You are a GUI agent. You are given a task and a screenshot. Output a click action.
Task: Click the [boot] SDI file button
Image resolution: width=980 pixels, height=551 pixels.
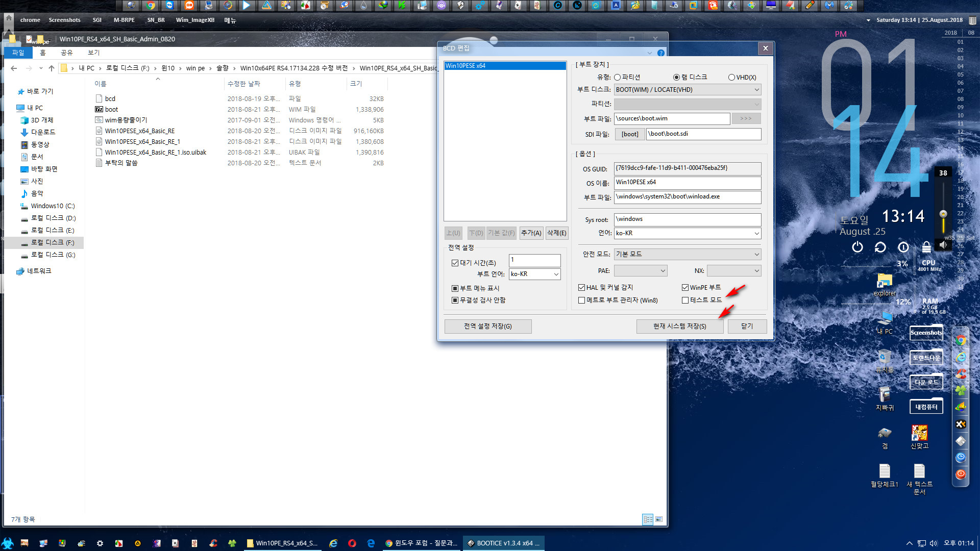click(630, 134)
